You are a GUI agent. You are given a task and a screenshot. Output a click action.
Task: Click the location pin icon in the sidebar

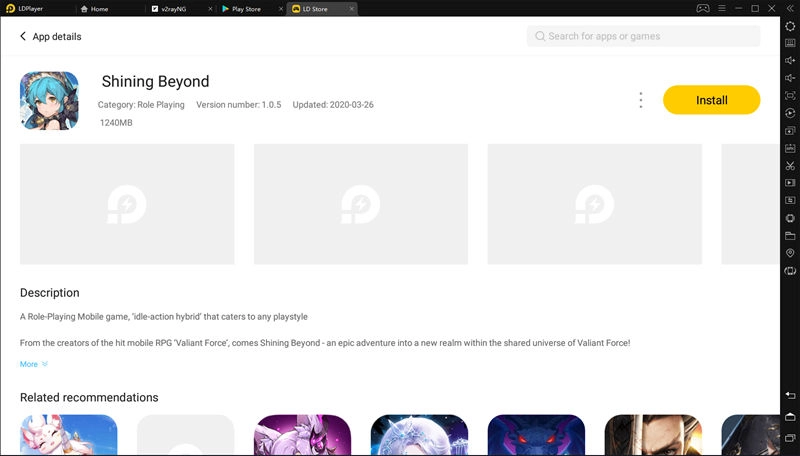click(790, 253)
